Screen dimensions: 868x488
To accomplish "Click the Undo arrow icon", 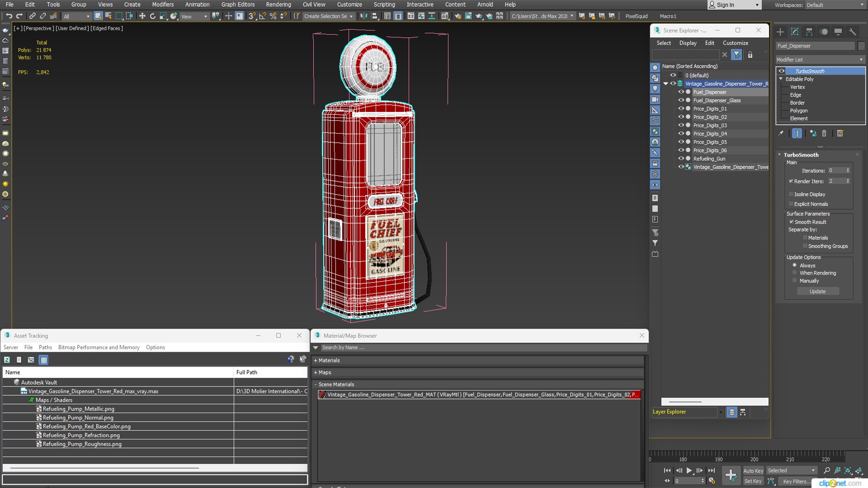I will (9, 16).
